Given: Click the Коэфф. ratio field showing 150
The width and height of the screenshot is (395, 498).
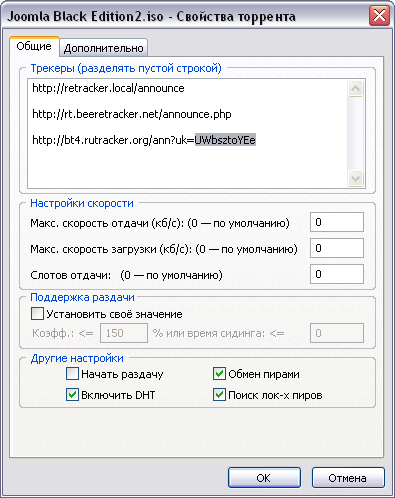Looking at the screenshot, I should click(124, 333).
